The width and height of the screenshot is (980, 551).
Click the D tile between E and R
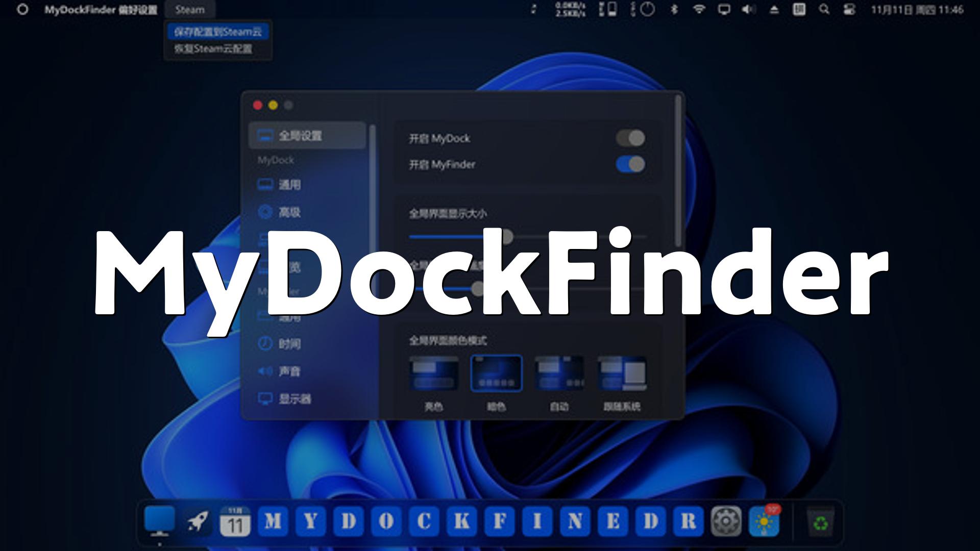[x=651, y=521]
